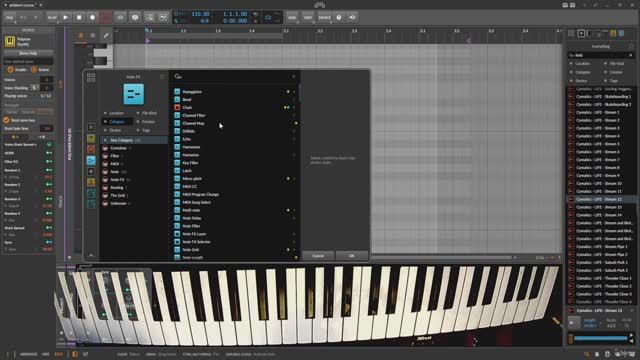This screenshot has height=360, width=640.
Task: Click the Polymer device icon
Action: click(10, 41)
